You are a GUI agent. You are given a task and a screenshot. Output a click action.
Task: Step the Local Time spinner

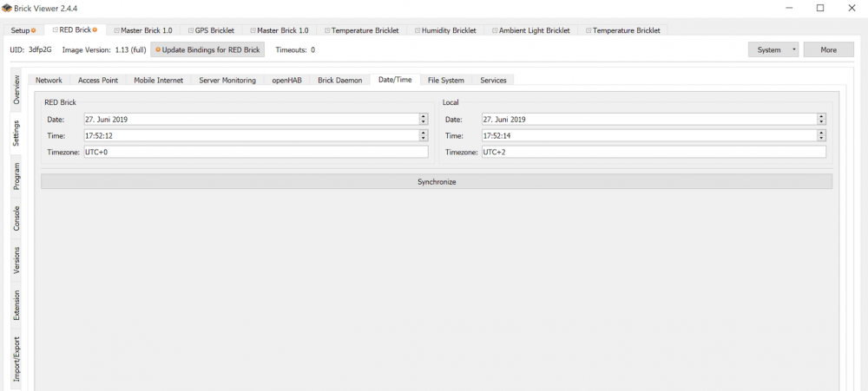821,136
